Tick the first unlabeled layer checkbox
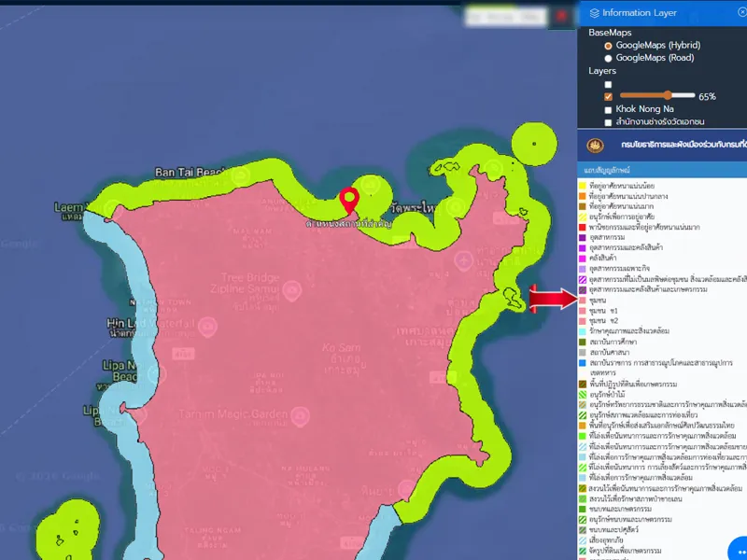The image size is (747, 560). click(608, 84)
